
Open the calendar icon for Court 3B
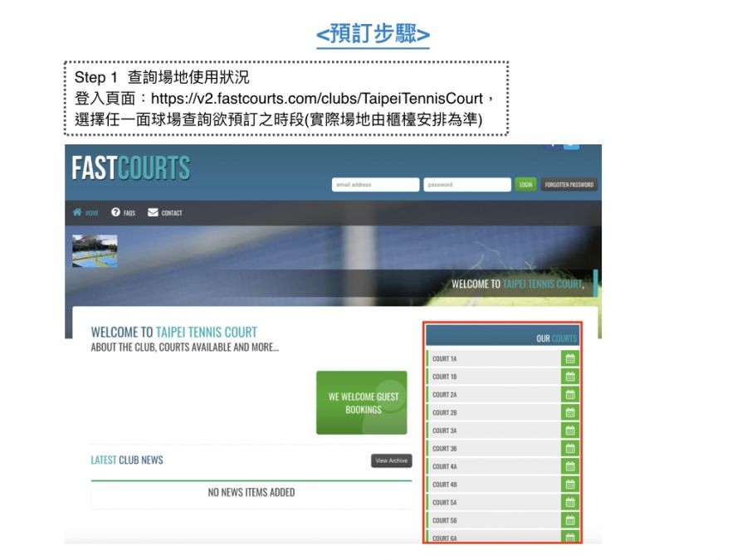[x=569, y=449]
